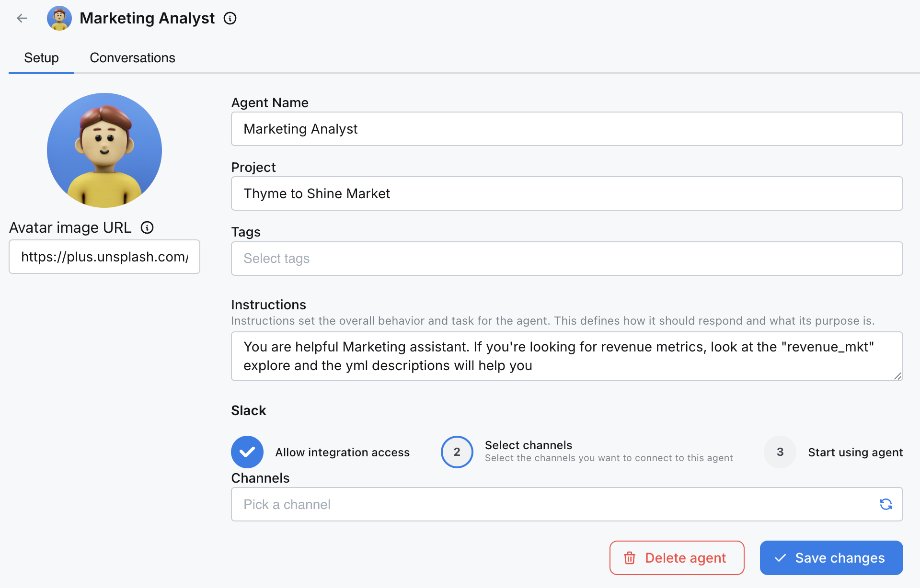Click the info icon beside Marketing Analyst title
Viewport: 920px width, 588px height.
tap(230, 18)
